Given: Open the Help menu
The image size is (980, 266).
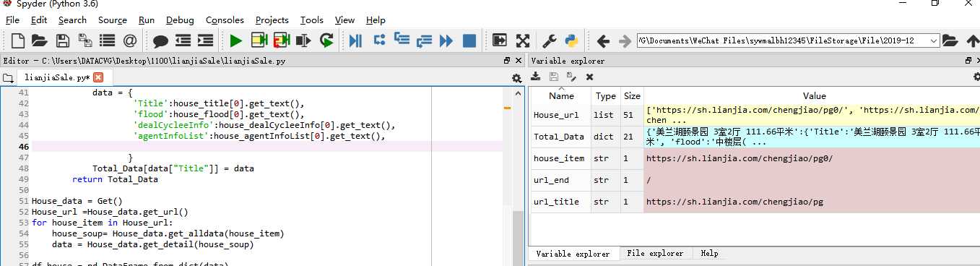Looking at the screenshot, I should 376,20.
